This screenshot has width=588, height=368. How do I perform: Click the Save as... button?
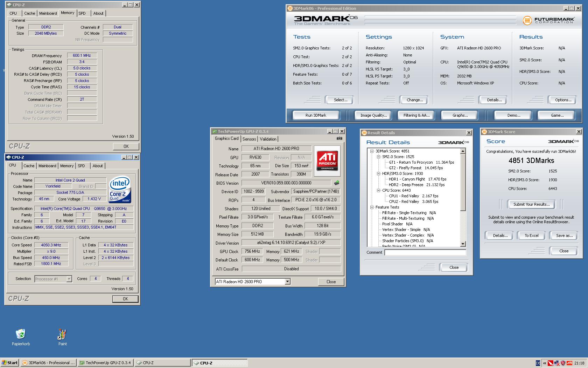(564, 236)
